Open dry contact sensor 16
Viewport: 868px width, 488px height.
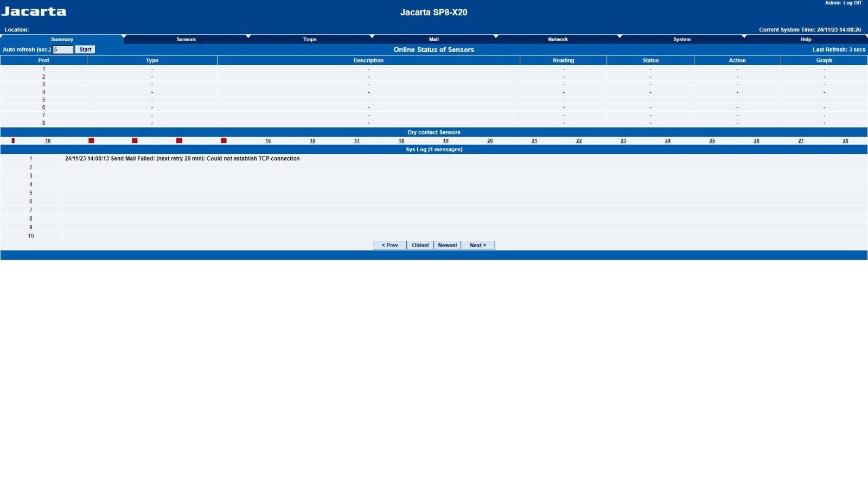[x=312, y=141]
